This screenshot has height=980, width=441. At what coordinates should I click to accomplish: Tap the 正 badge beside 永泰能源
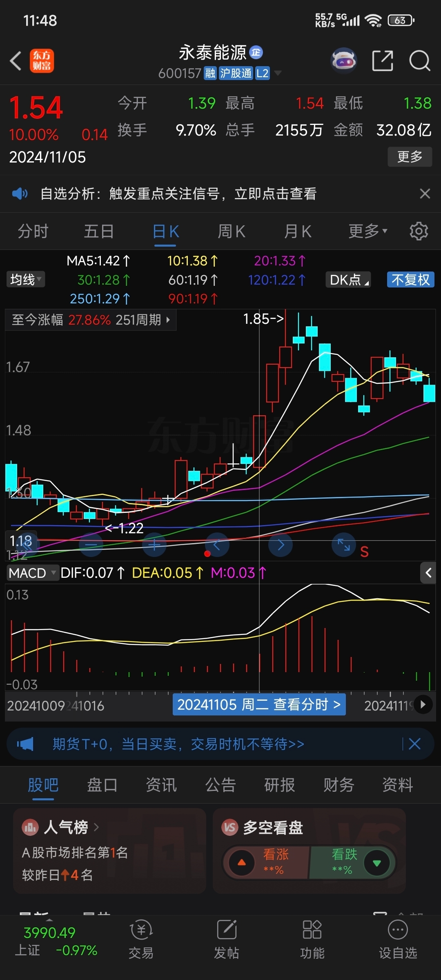[x=256, y=52]
